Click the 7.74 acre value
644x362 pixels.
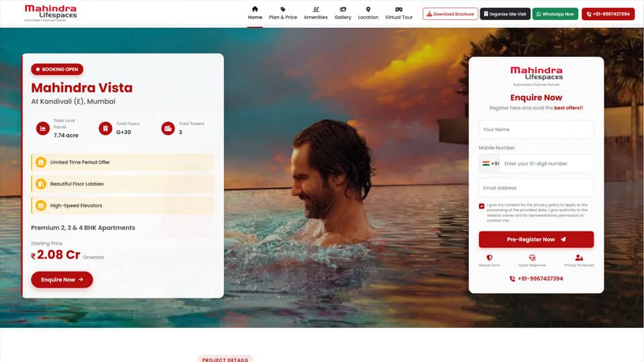tap(66, 135)
